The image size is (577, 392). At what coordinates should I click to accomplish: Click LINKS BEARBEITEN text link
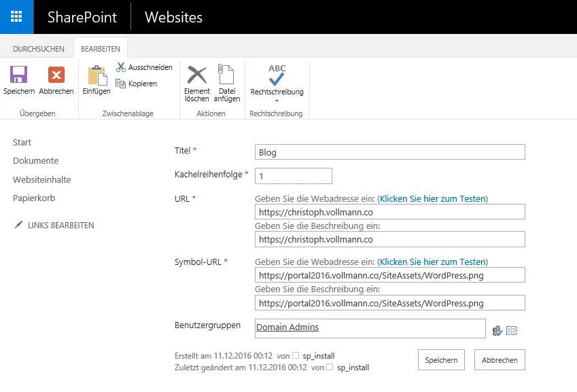(61, 225)
